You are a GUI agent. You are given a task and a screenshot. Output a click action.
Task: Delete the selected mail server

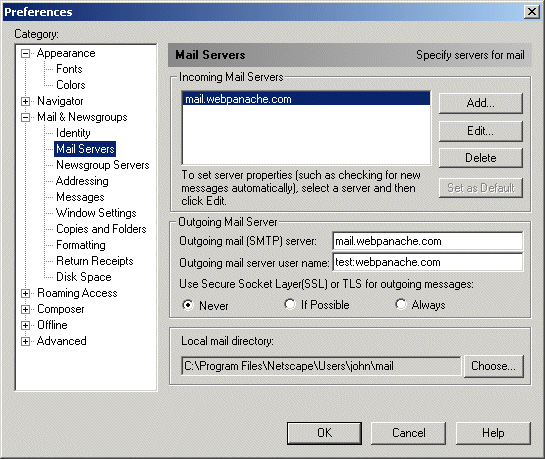(481, 158)
